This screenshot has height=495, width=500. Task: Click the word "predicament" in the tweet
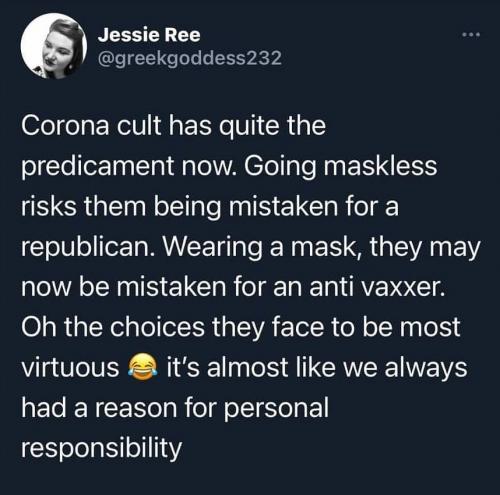point(98,168)
